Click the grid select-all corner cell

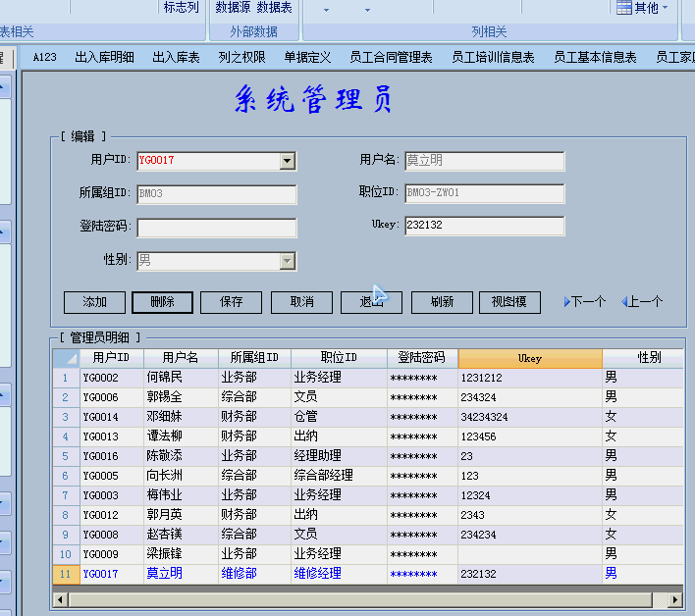(x=66, y=358)
